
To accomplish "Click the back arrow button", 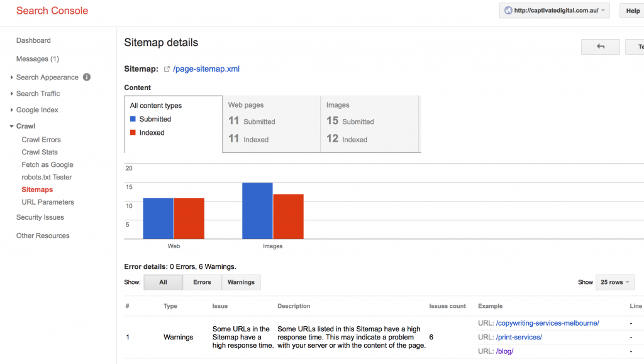I will (x=600, y=47).
